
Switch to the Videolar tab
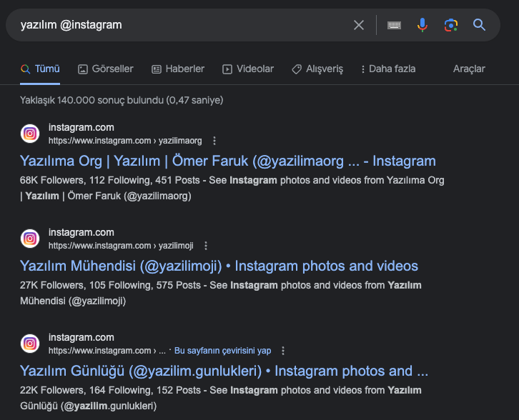click(248, 69)
